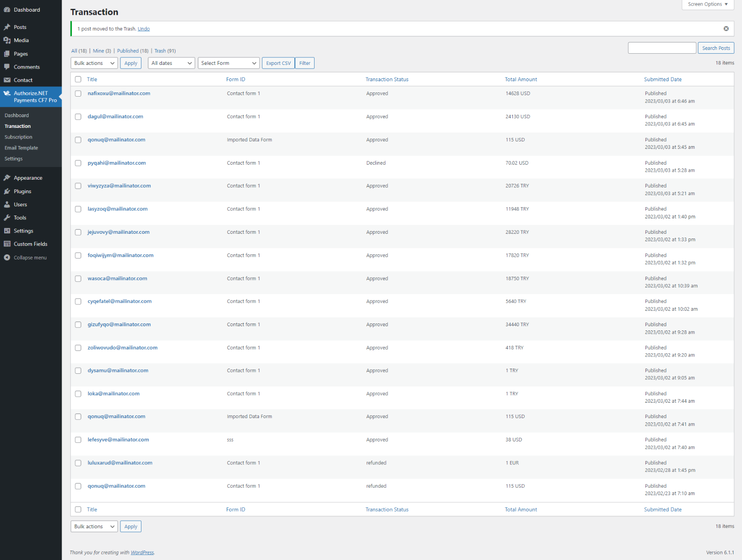This screenshot has height=560, width=742.
Task: Tick the select-all checkbox in table header
Action: point(78,79)
